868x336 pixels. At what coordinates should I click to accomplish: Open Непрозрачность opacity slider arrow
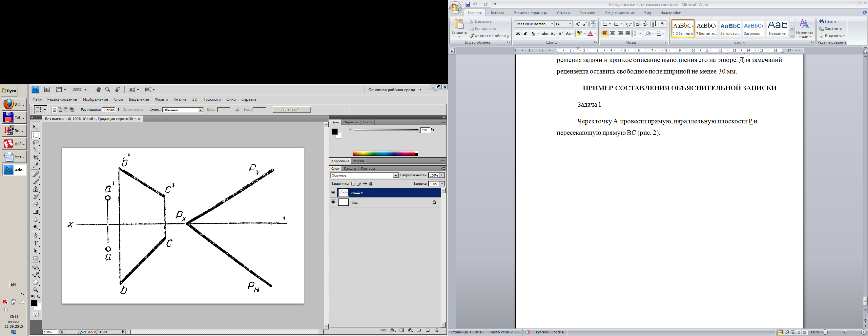click(x=442, y=175)
